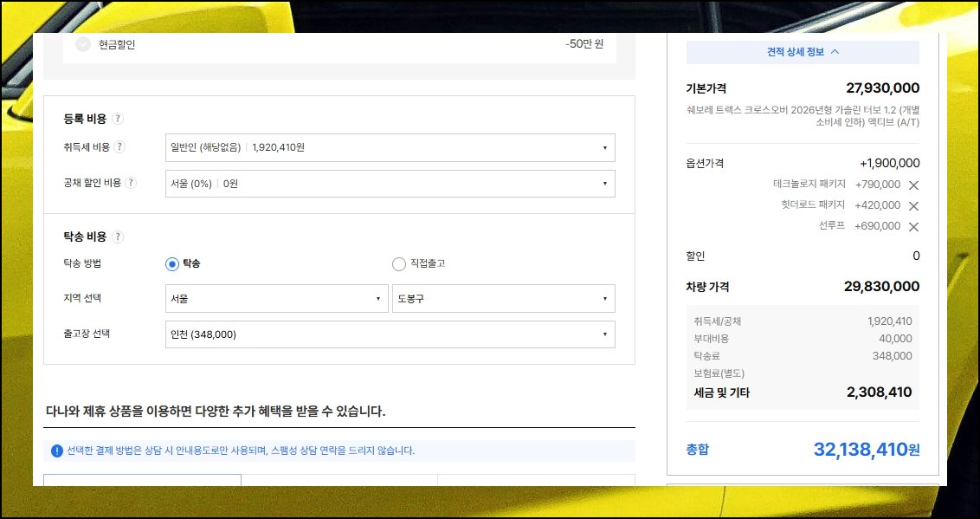Click the help icon beside 공채 할인 비용
980x519 pixels.
(131, 183)
